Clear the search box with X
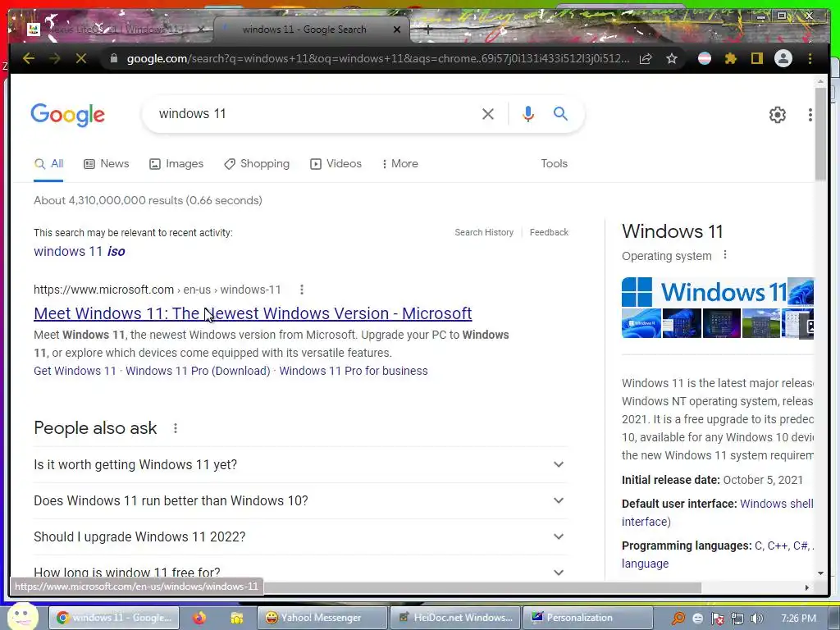The height and width of the screenshot is (630, 840). pyautogui.click(x=487, y=113)
